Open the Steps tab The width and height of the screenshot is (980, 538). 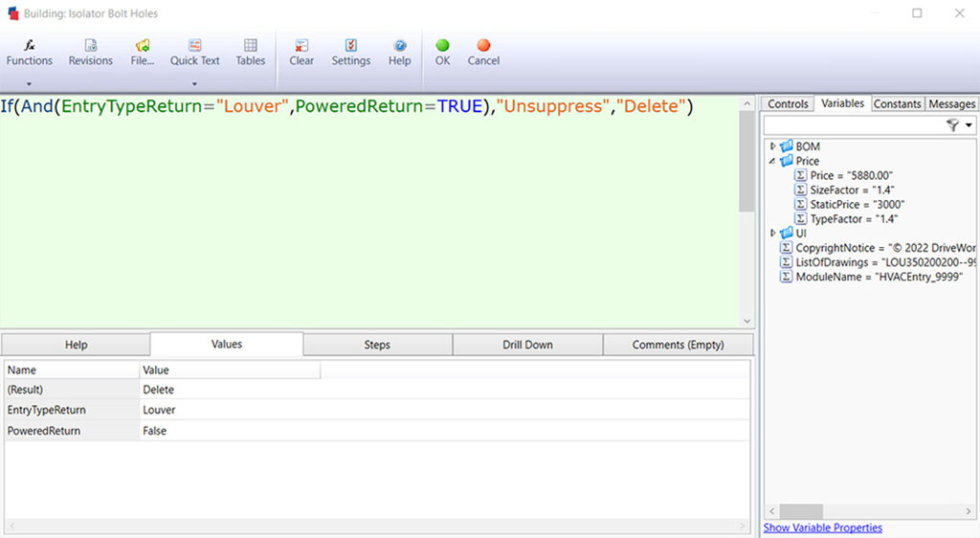coord(377,345)
